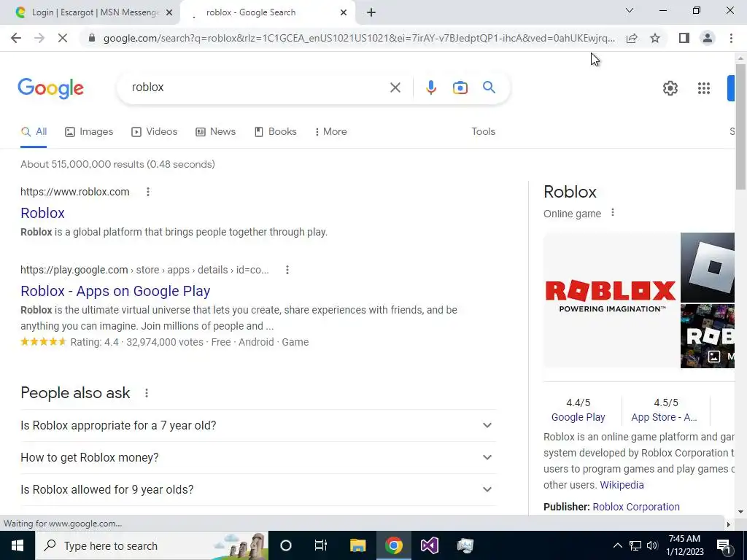747x560 pixels.
Task: Switch to News results
Action: coord(216,132)
